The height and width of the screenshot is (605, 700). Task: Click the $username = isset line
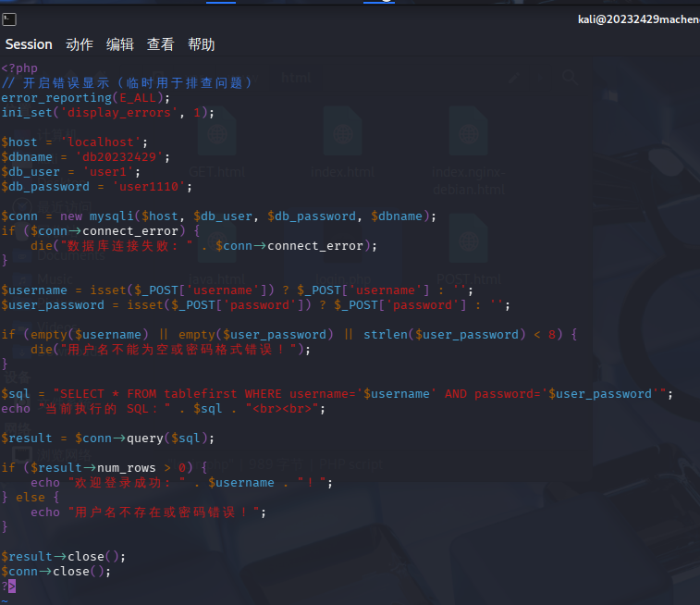237,290
